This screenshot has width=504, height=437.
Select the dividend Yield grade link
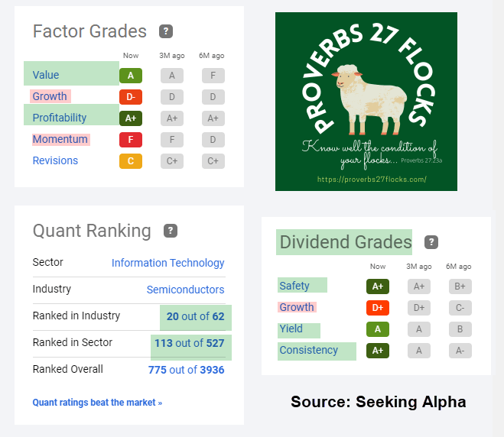tap(291, 329)
